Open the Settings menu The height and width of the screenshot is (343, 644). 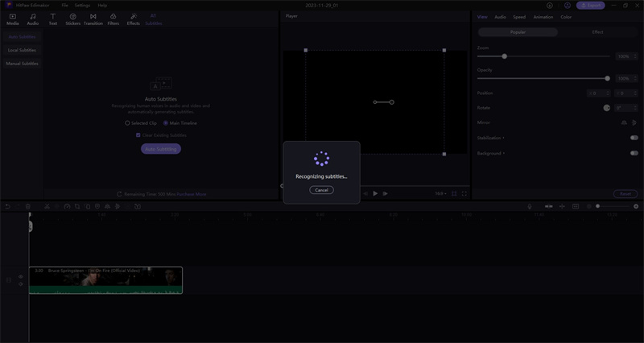coord(83,6)
